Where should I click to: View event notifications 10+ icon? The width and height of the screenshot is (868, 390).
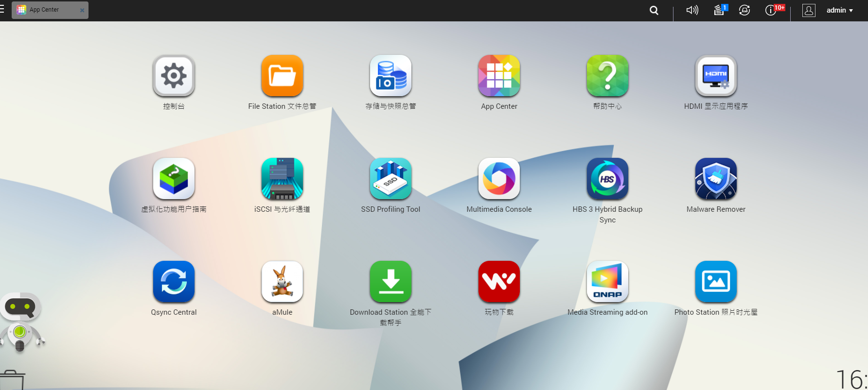coord(774,10)
